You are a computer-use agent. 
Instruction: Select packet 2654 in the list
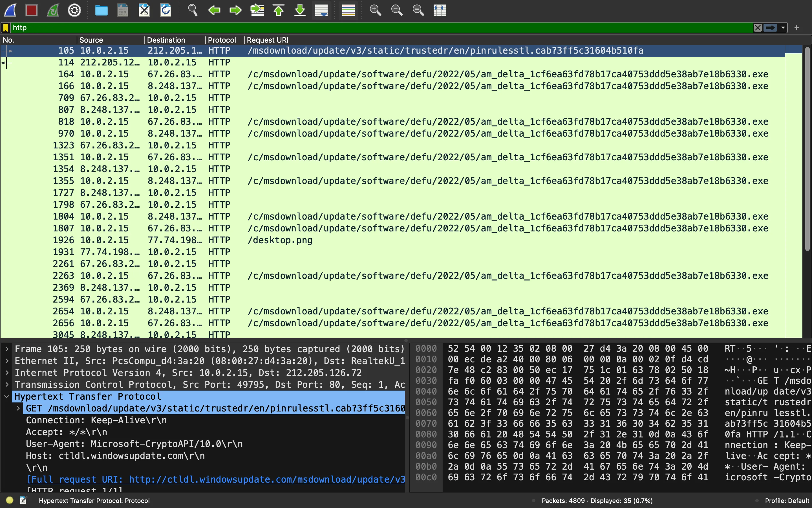point(392,312)
